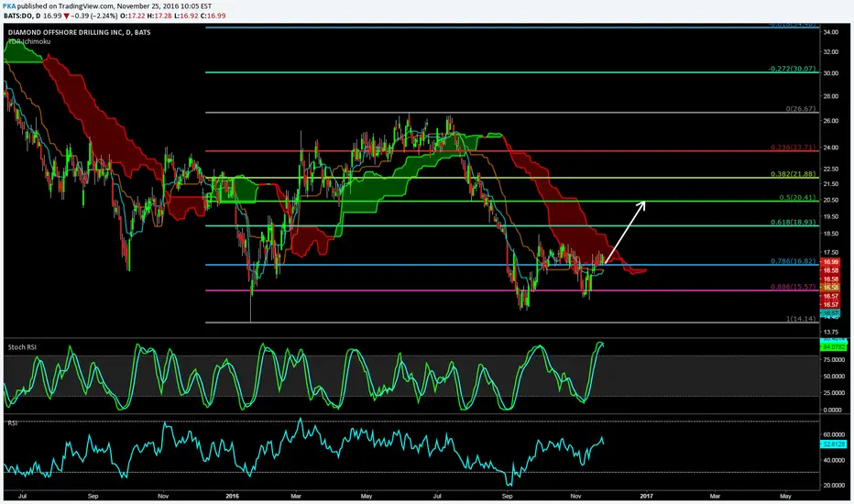Image resolution: width=854 pixels, height=504 pixels.
Task: Click the 13.75 price axis label
Action: pyautogui.click(x=830, y=332)
